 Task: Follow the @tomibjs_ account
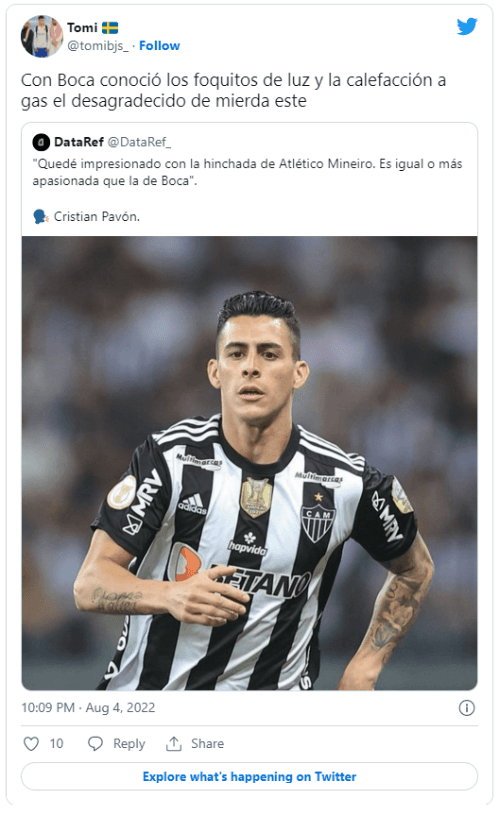point(159,46)
